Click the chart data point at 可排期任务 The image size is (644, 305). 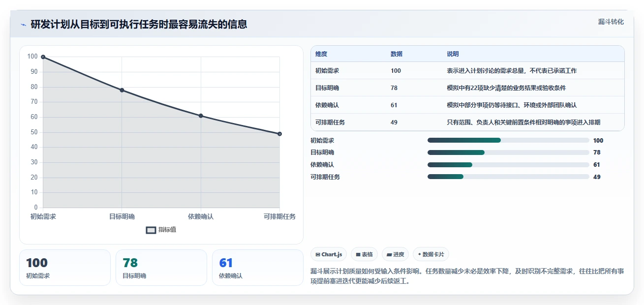279,134
